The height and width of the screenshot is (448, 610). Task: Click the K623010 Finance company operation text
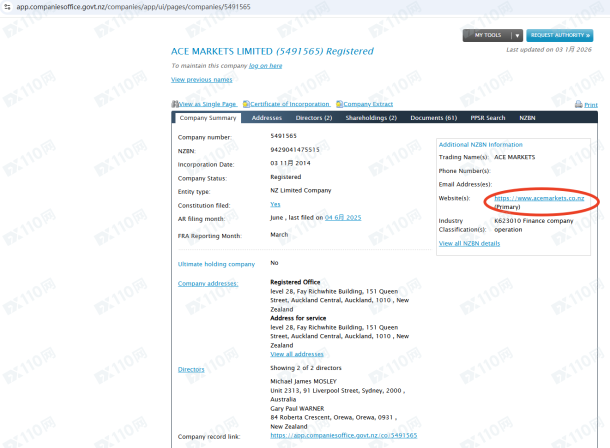(533, 225)
